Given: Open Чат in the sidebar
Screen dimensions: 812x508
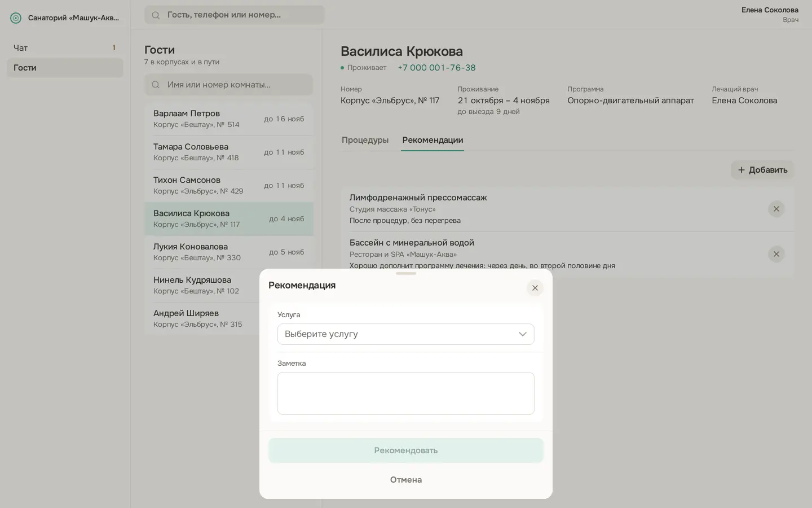Looking at the screenshot, I should point(65,48).
